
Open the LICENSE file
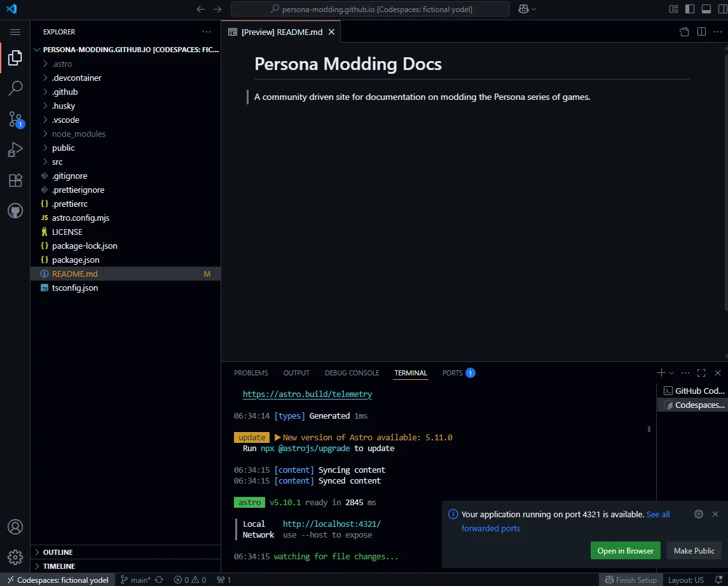[x=125, y=232]
